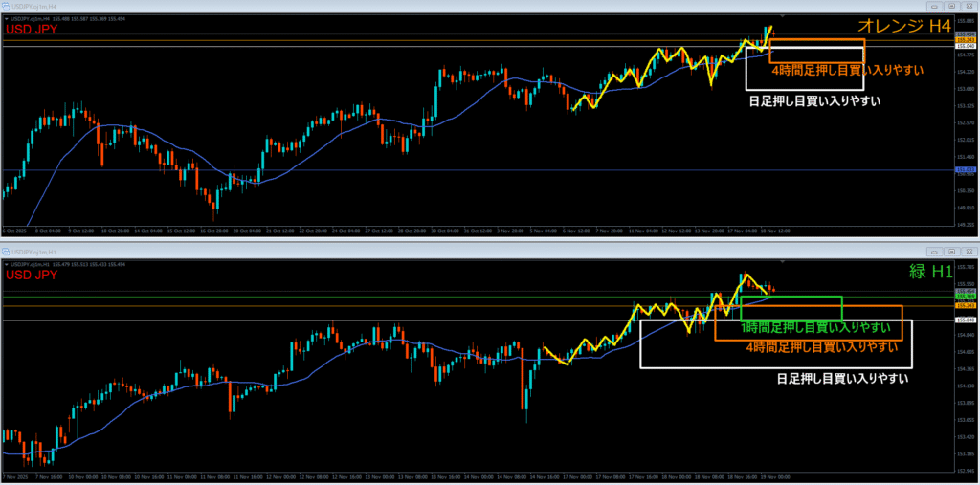Close the lower H1 chart window
This screenshot has height=485, width=980.
(x=969, y=251)
